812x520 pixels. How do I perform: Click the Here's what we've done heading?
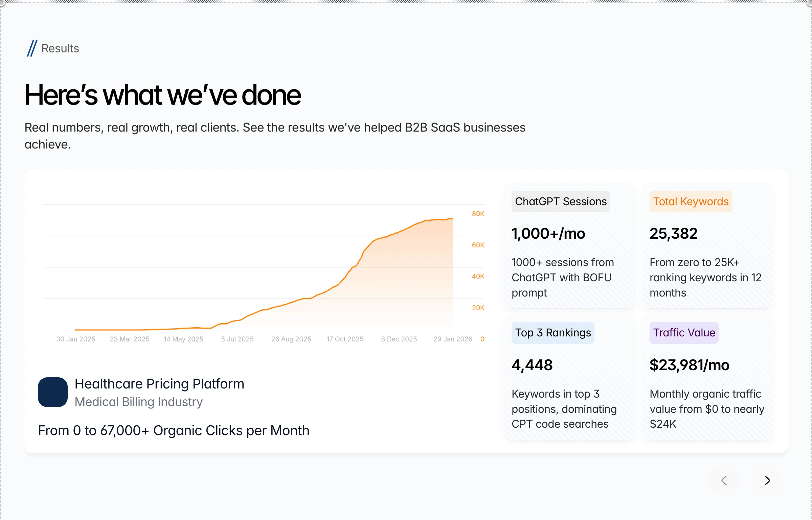click(163, 95)
